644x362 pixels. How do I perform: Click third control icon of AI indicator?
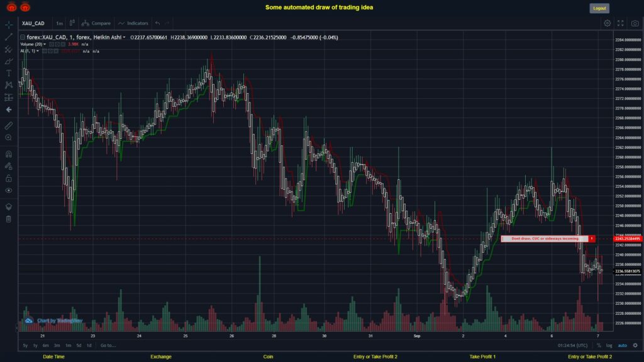(56, 52)
